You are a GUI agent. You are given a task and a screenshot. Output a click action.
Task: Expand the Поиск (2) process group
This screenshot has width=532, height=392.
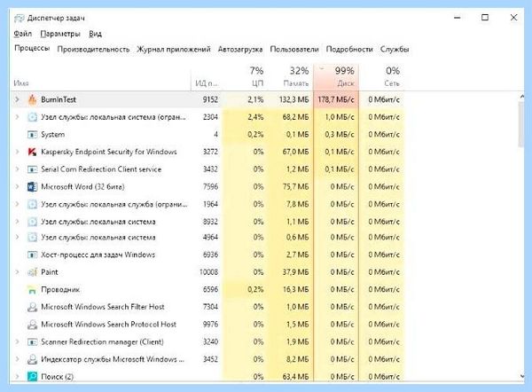[17, 376]
